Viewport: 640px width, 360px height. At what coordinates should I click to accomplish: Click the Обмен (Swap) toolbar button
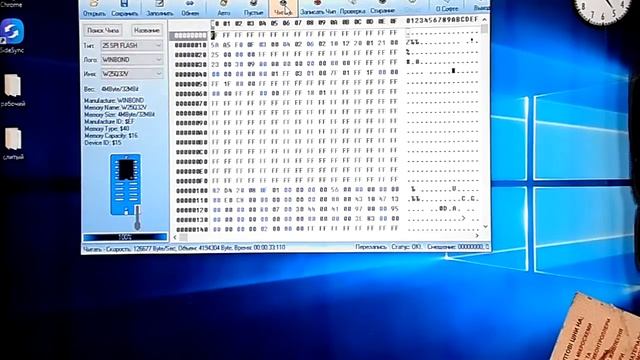[190, 9]
